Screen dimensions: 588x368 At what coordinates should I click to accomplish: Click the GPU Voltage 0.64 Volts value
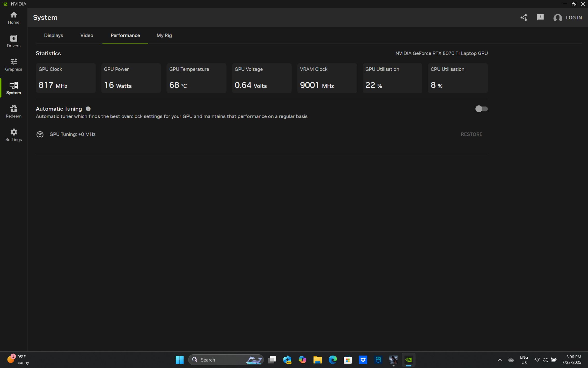click(x=251, y=85)
